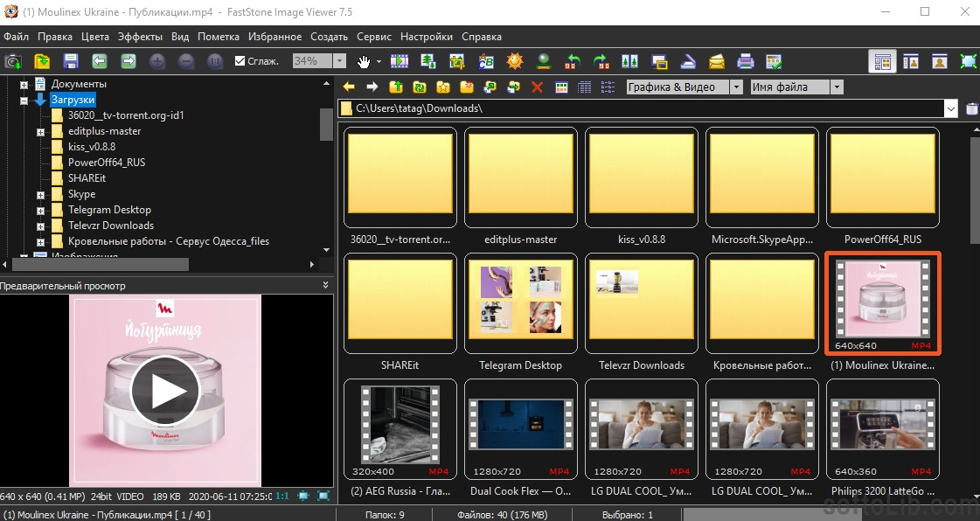Toggle the Сглаж. smoothing checkbox
This screenshot has width=980, height=521.
tap(240, 61)
